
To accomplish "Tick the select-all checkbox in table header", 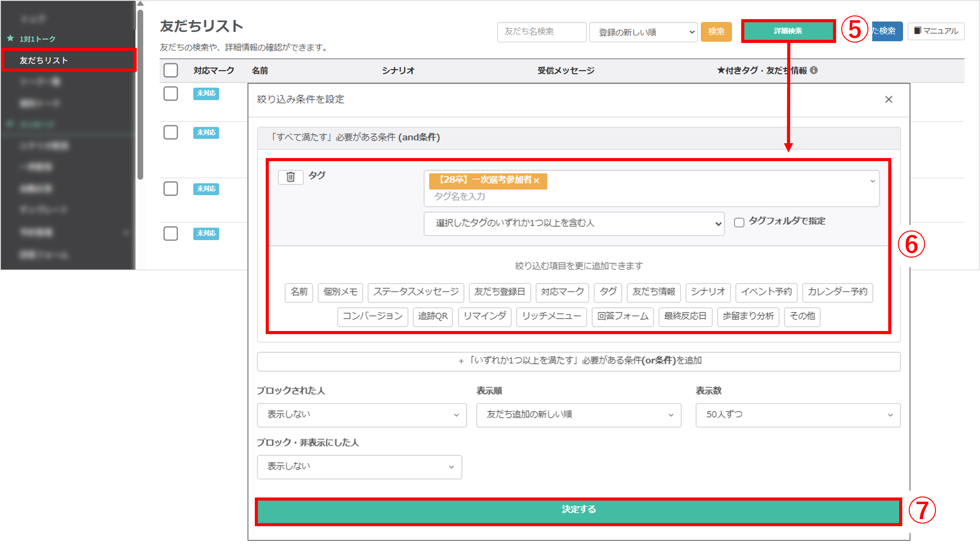I will click(x=170, y=70).
